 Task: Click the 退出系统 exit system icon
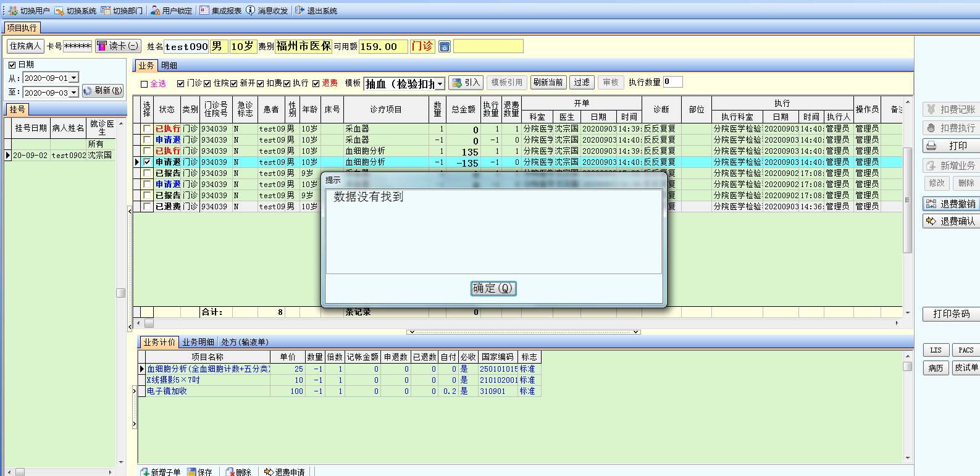coord(300,10)
